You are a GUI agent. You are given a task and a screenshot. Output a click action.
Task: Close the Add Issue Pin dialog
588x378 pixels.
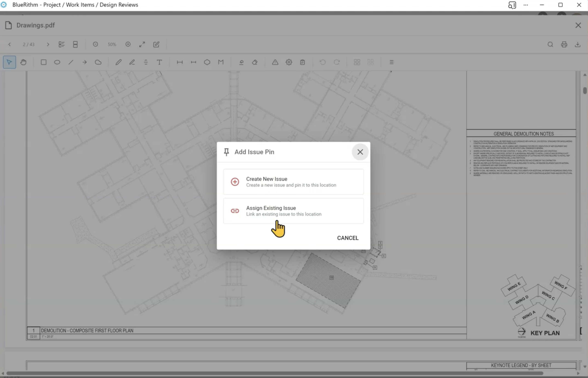click(360, 152)
